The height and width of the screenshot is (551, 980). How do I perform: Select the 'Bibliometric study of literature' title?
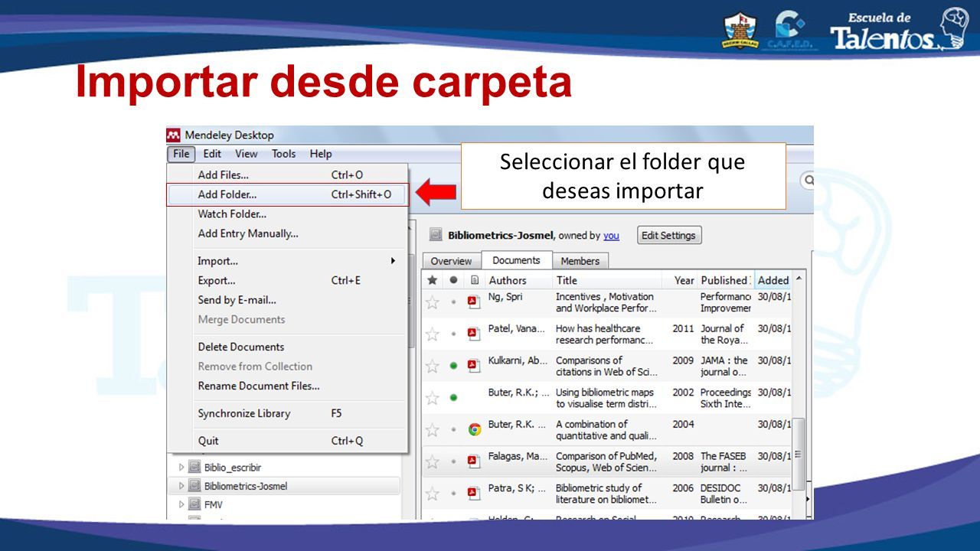coord(606,494)
